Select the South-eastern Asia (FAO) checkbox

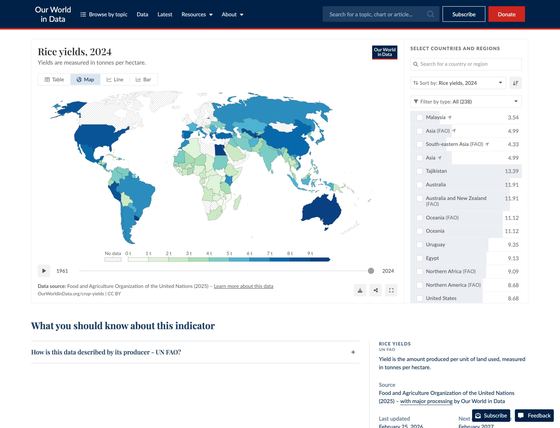[x=420, y=144]
